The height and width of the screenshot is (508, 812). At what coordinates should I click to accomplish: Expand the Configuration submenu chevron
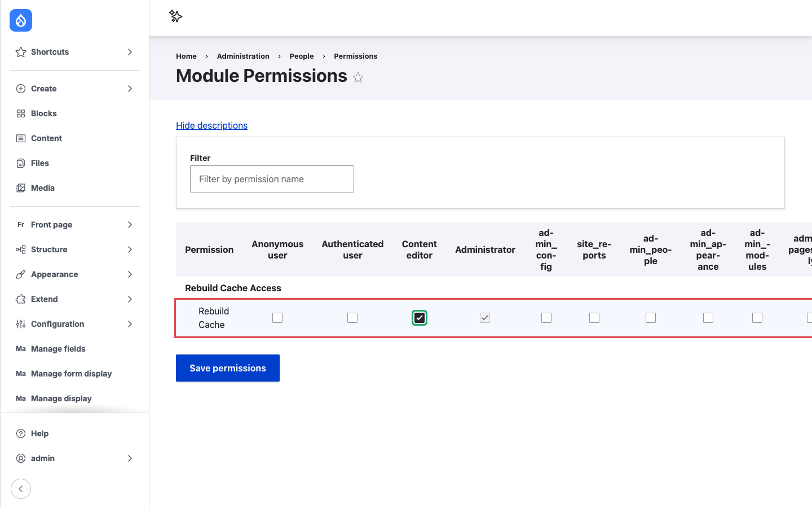click(x=130, y=324)
